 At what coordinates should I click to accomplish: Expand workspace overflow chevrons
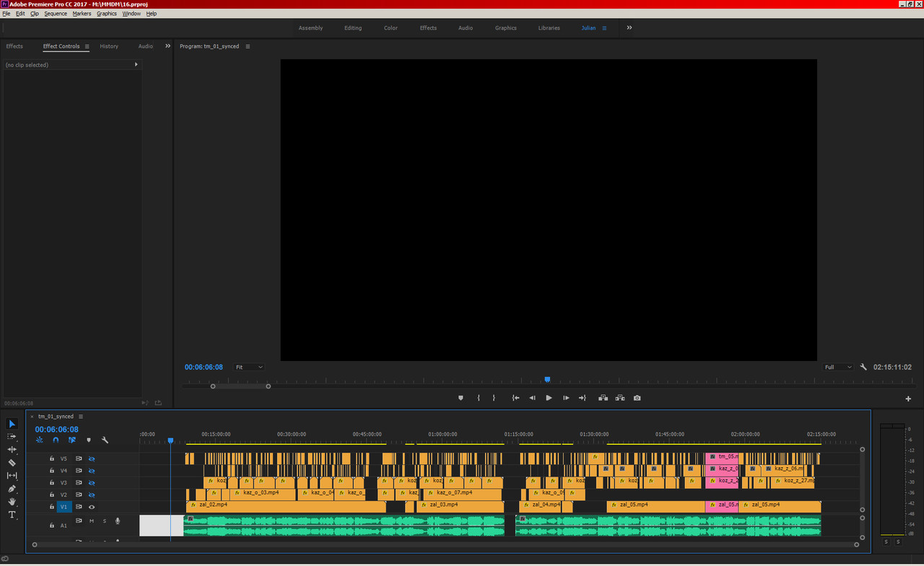(629, 27)
